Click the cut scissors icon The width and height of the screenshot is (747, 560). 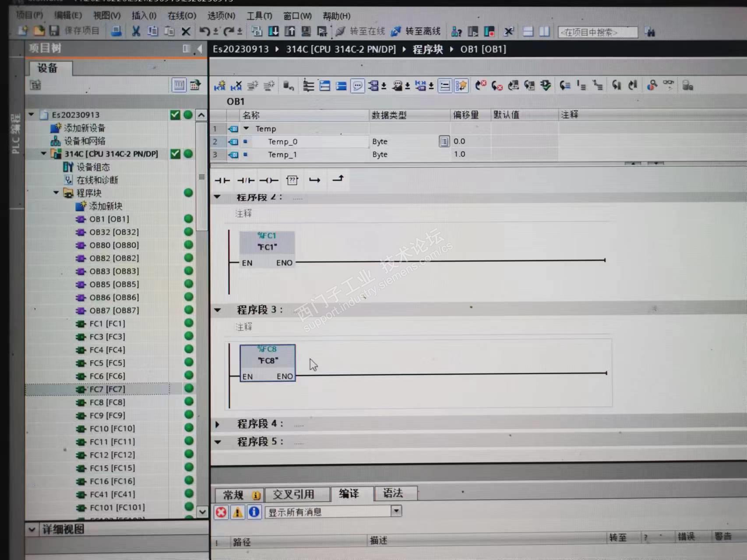136,31
